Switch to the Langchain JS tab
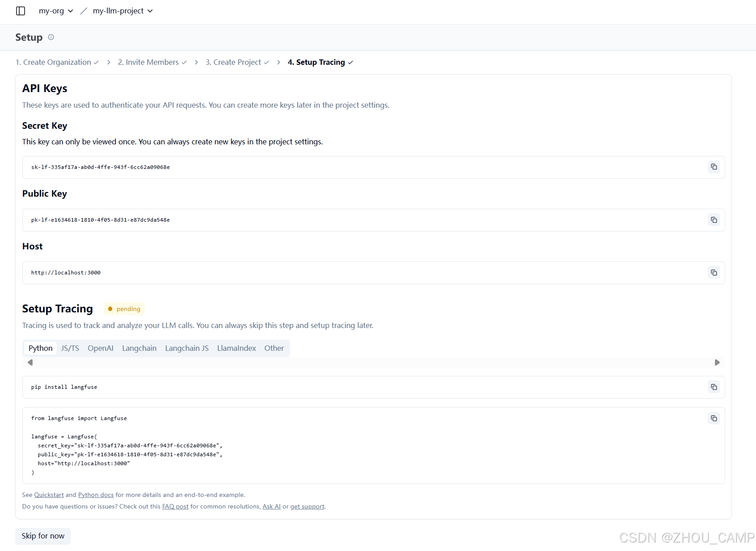 pyautogui.click(x=187, y=348)
